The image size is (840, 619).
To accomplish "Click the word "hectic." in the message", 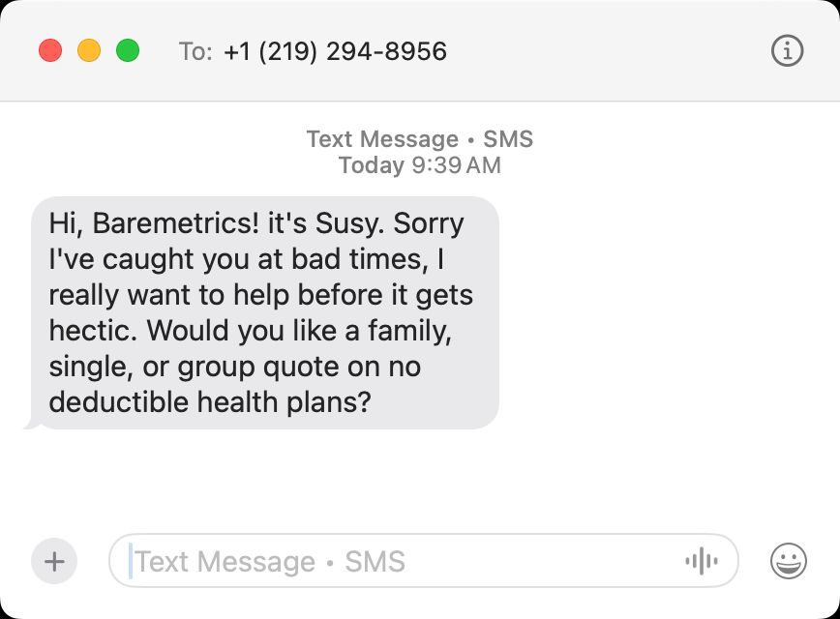I will point(93,331).
